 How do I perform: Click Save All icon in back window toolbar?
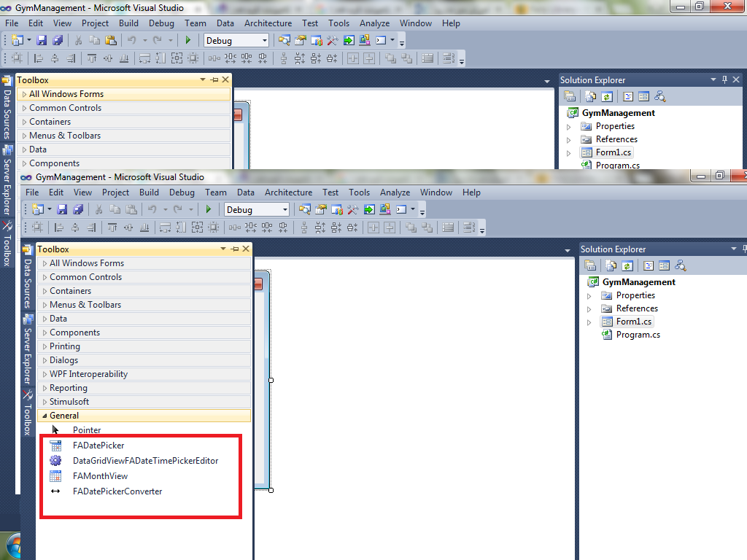point(58,41)
